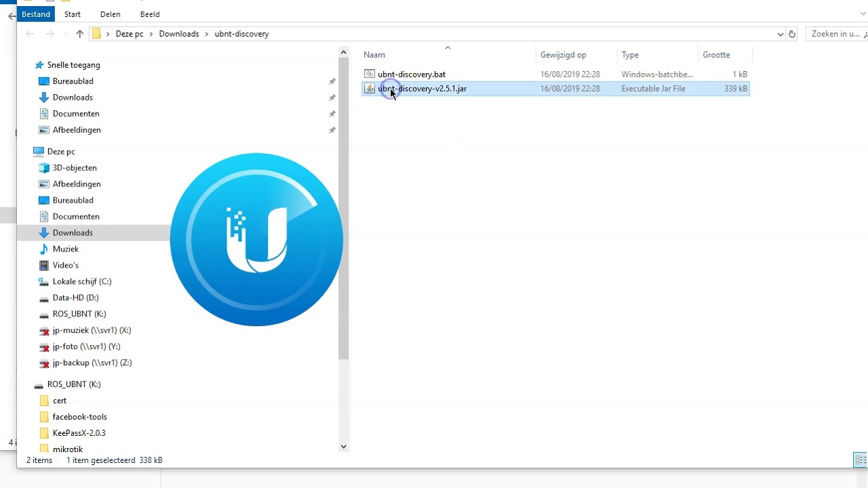
Task: Open ROS_UBNT (K:) under Deze pc
Action: click(x=79, y=314)
